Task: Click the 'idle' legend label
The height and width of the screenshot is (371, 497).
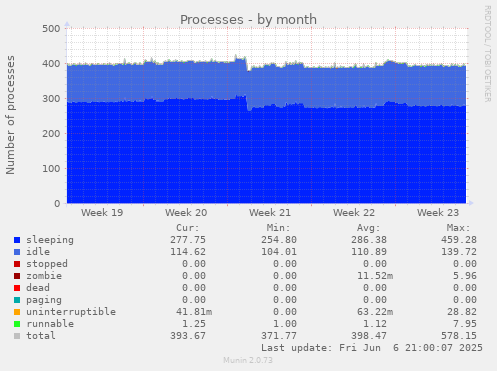Action: point(38,252)
